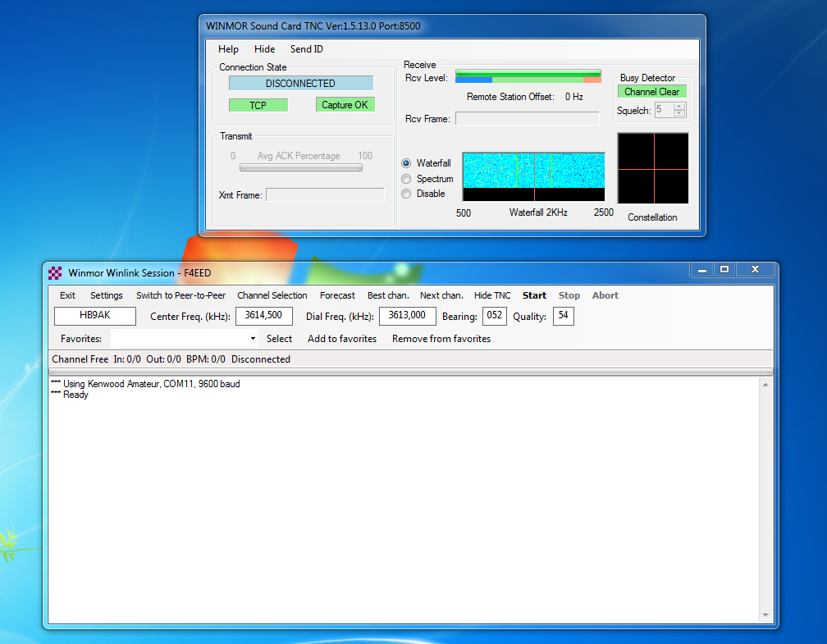Click the Select favorites button

[279, 339]
